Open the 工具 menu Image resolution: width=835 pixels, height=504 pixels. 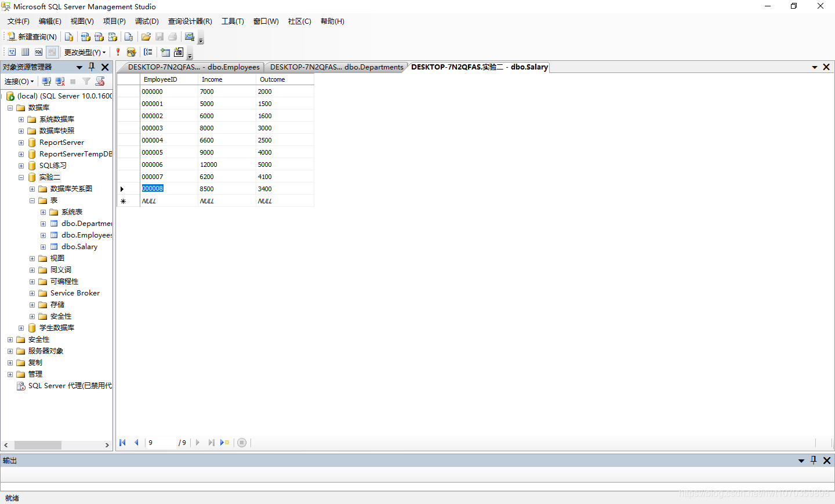point(233,21)
